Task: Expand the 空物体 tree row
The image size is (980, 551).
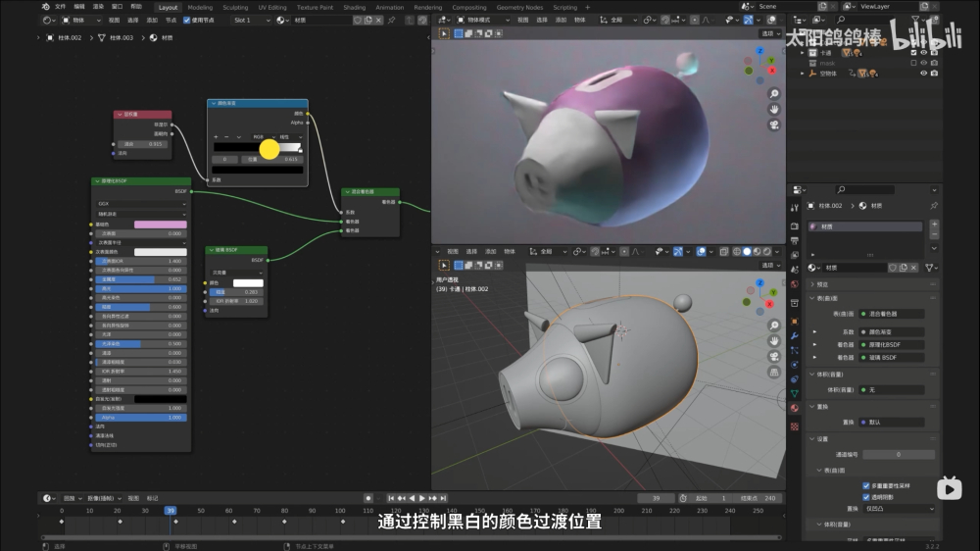Action: click(x=804, y=74)
